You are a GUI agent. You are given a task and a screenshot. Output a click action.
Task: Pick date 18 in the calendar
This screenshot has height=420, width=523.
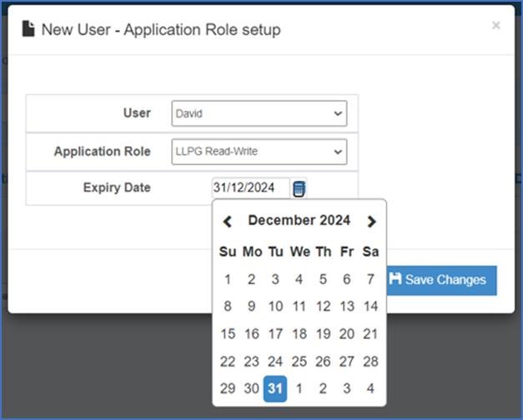coord(299,334)
